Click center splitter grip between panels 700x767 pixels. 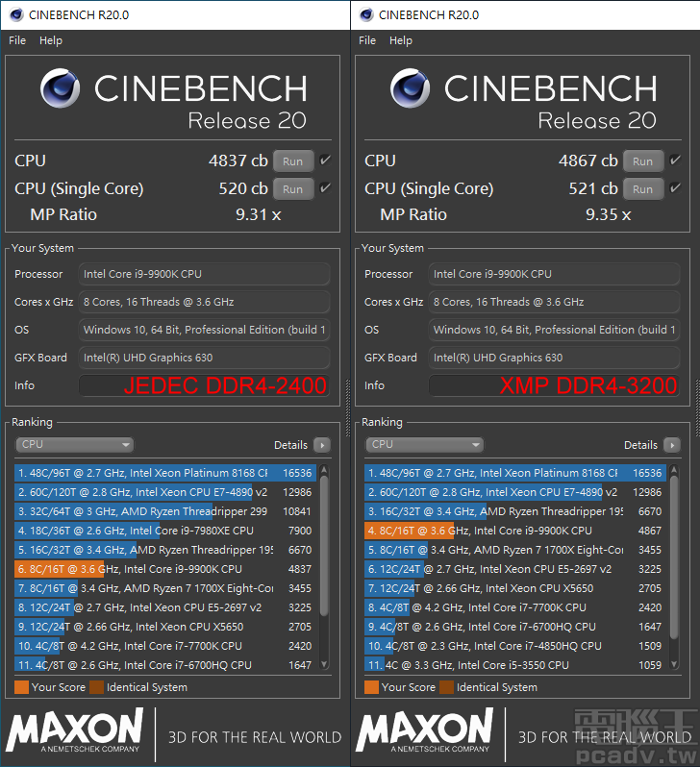point(348,408)
